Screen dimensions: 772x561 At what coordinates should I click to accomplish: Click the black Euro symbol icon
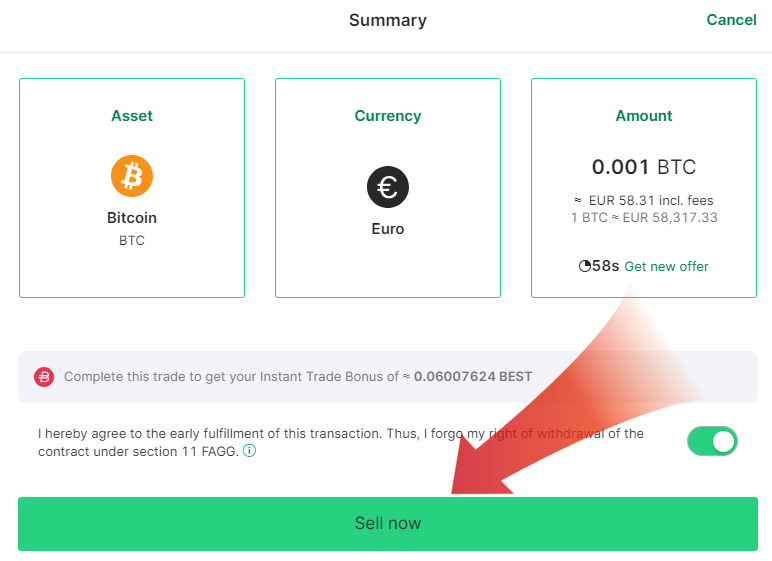(x=388, y=187)
